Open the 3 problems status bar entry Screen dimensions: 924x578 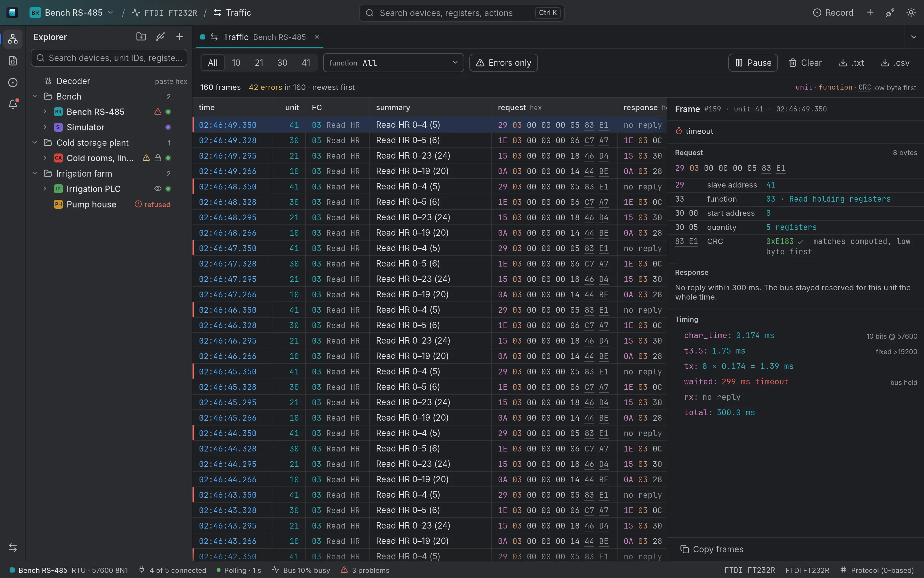point(365,570)
